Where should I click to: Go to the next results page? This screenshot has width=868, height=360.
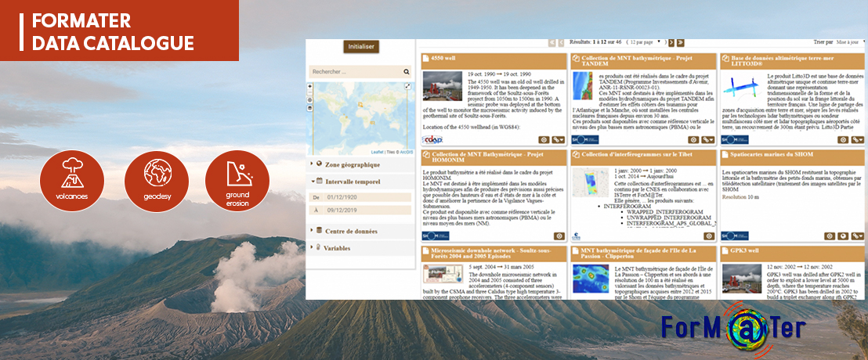(x=671, y=42)
